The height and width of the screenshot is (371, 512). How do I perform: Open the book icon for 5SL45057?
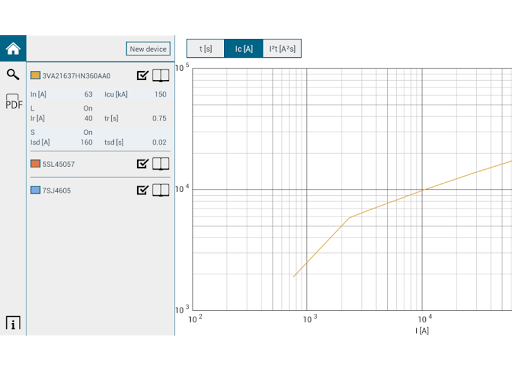(161, 164)
